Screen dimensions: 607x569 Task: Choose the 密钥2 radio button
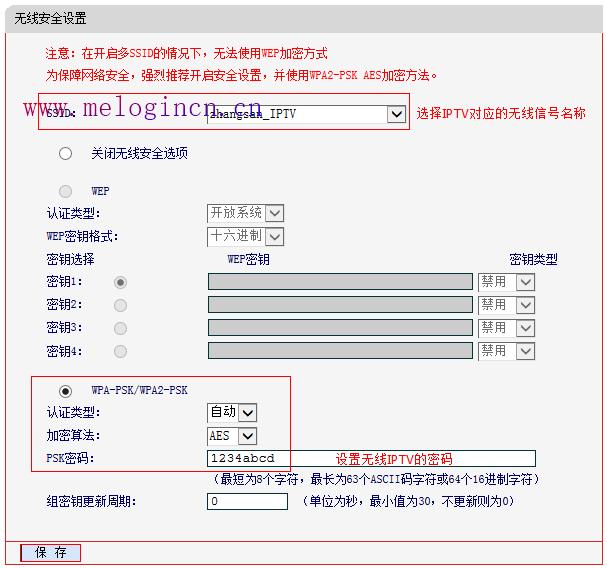click(x=120, y=305)
